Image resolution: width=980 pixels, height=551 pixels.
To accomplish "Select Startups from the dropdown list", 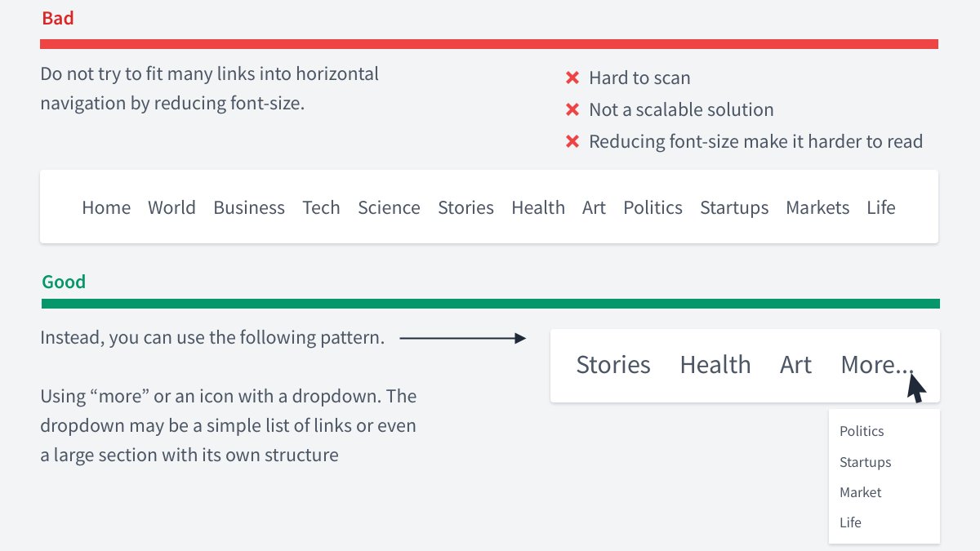I will point(865,462).
